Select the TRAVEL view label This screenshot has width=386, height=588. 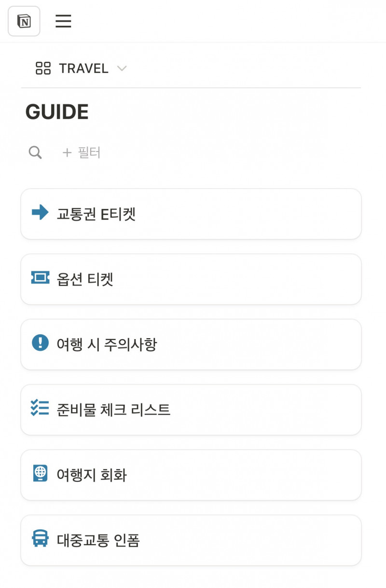pyautogui.click(x=83, y=68)
